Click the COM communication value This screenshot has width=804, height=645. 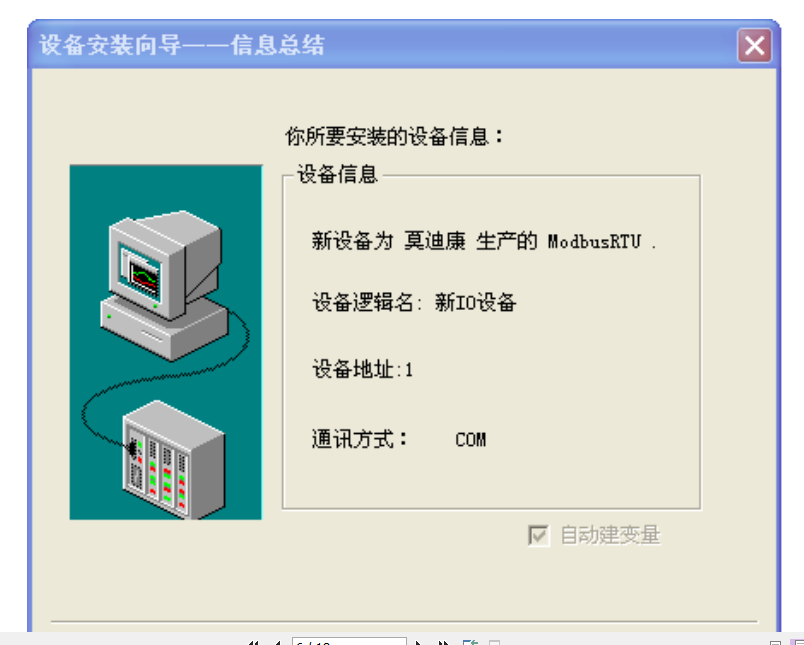click(x=470, y=440)
